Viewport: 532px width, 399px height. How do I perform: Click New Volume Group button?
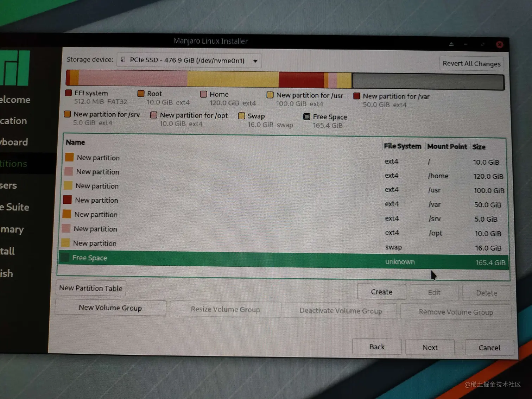[110, 308]
